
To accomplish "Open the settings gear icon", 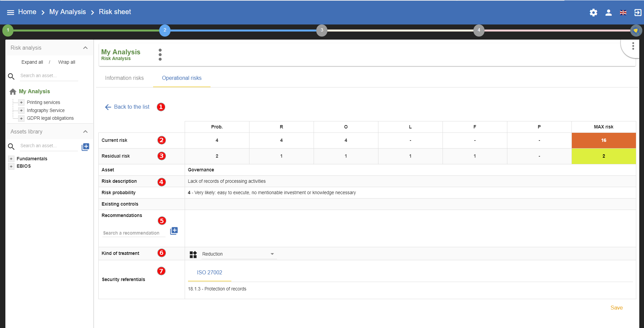I will pos(593,13).
